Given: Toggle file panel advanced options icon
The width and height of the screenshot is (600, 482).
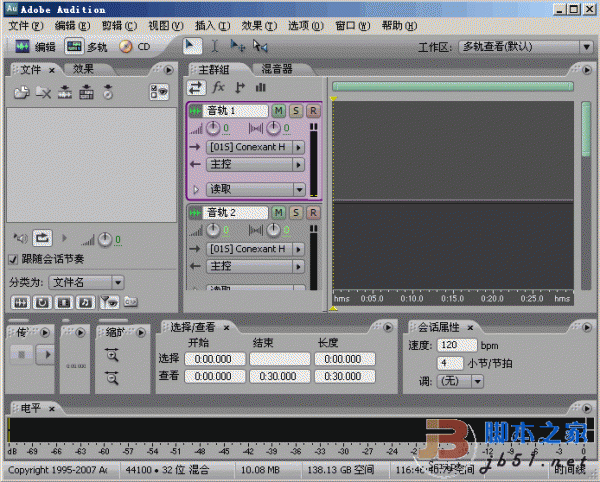Looking at the screenshot, I should click(159, 92).
